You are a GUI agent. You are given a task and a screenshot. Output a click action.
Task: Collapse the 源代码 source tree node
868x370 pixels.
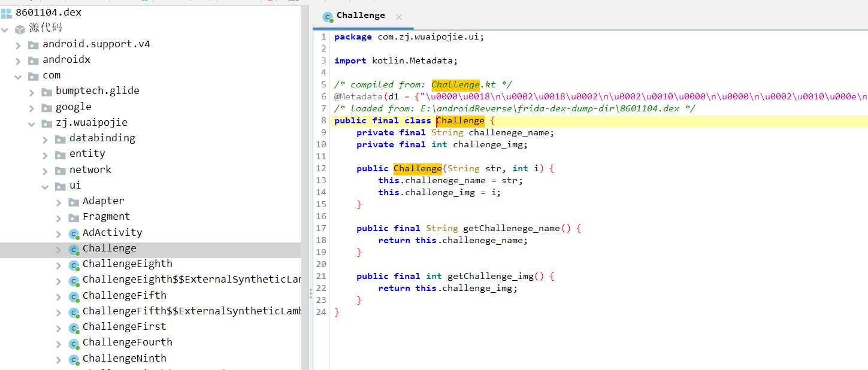point(5,29)
